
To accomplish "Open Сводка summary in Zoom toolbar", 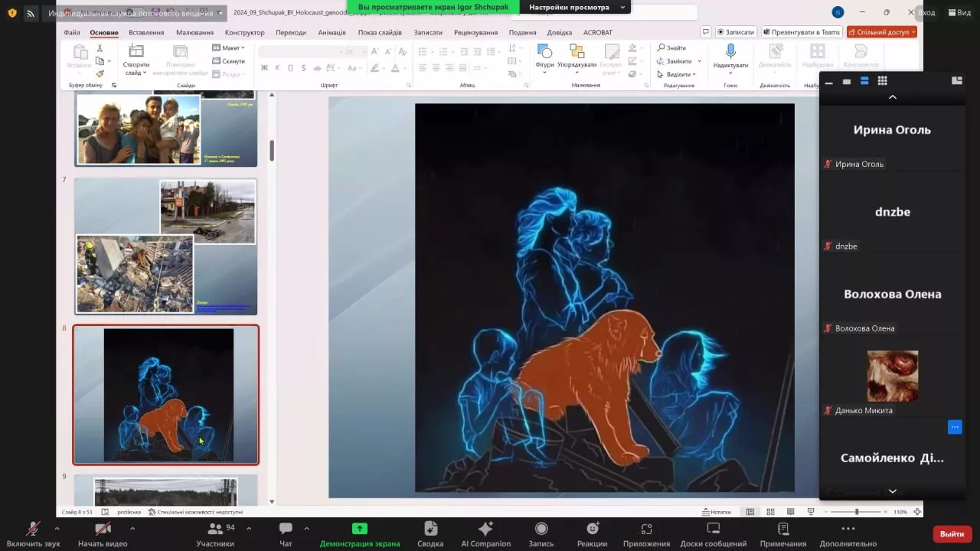I will coord(430,534).
